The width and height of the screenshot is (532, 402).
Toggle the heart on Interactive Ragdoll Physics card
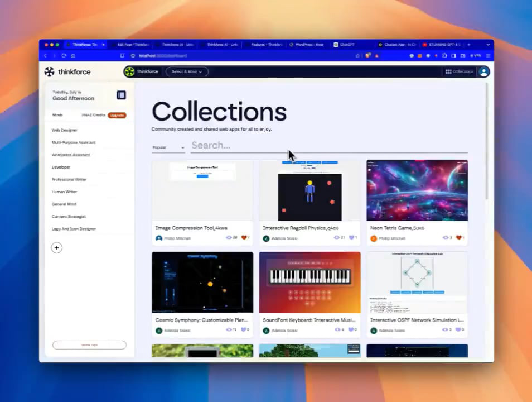[351, 238]
